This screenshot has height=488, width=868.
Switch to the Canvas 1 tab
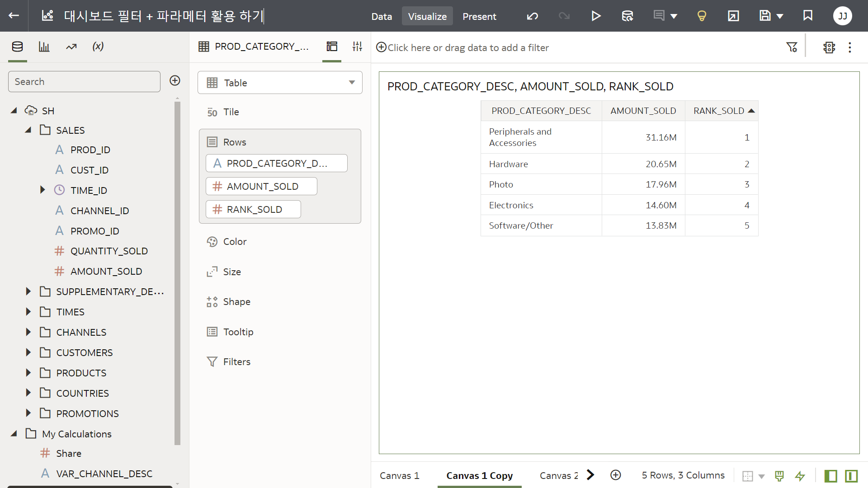[x=400, y=475]
